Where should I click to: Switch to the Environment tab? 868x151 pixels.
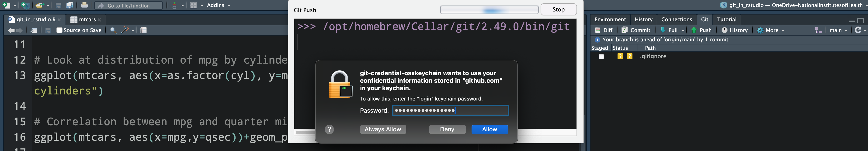(610, 20)
